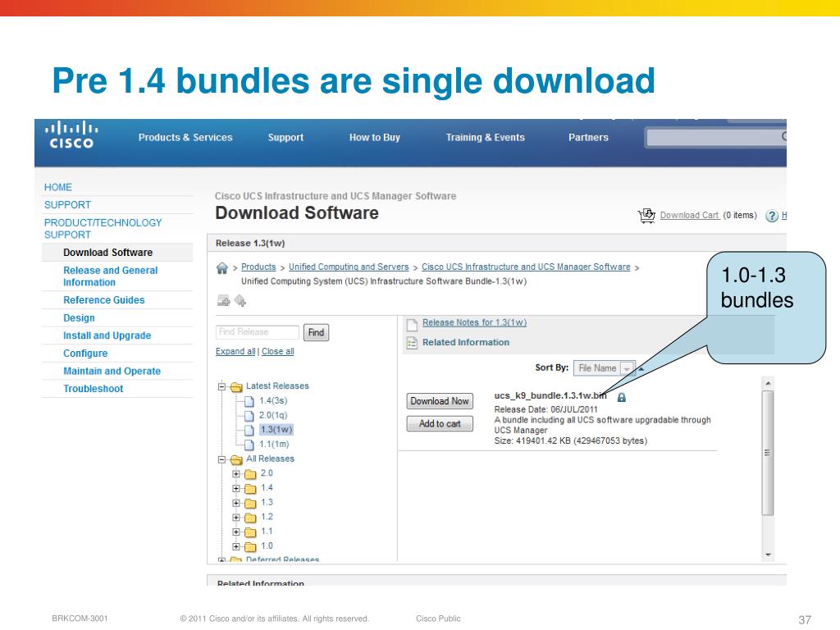Select the 1.1(1m) file icon
This screenshot has width=840, height=630.
[249, 445]
